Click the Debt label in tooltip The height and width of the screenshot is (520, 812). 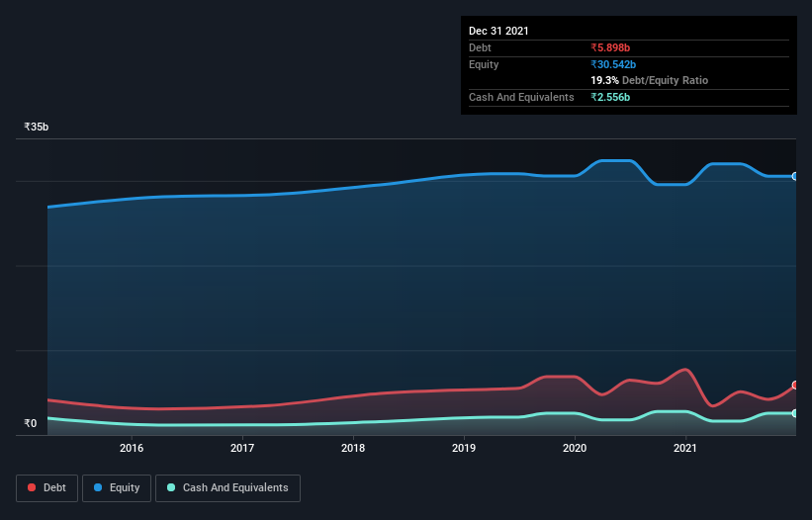point(480,47)
